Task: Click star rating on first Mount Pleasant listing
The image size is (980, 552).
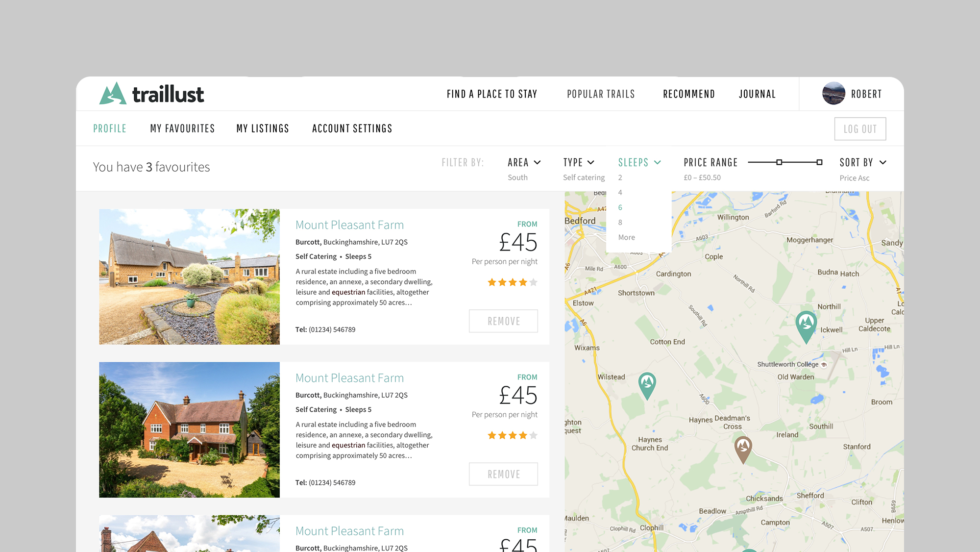Action: pyautogui.click(x=513, y=282)
